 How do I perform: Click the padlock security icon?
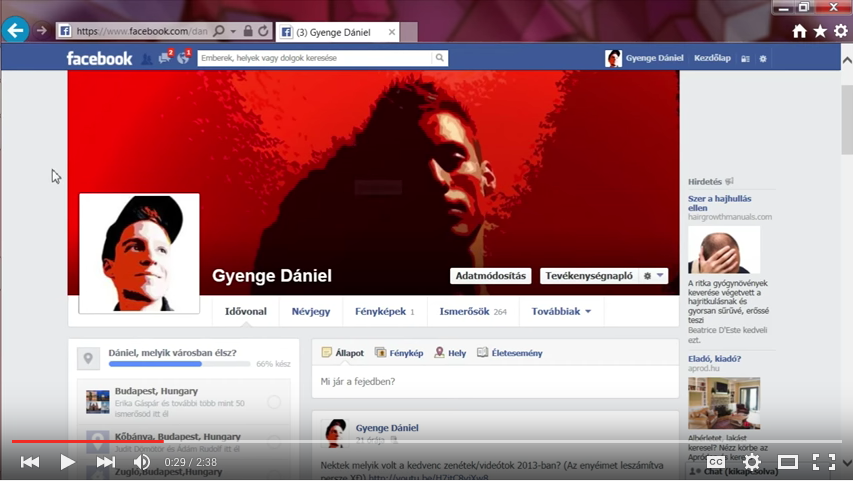[x=248, y=31]
